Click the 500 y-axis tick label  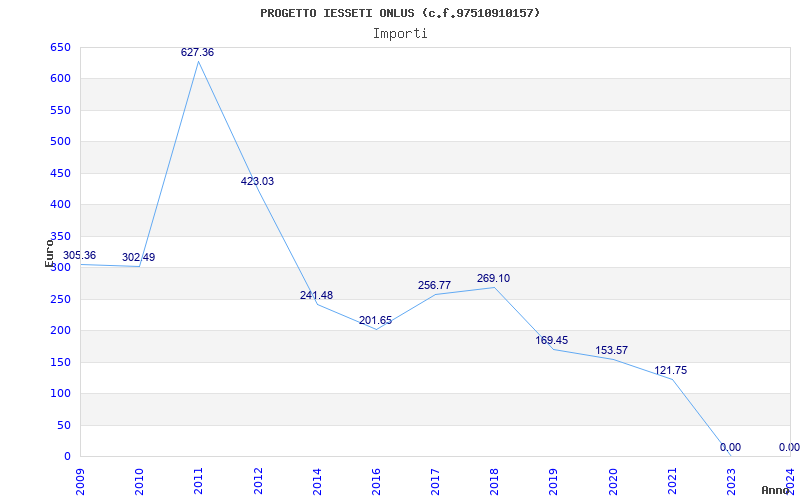tap(60, 141)
